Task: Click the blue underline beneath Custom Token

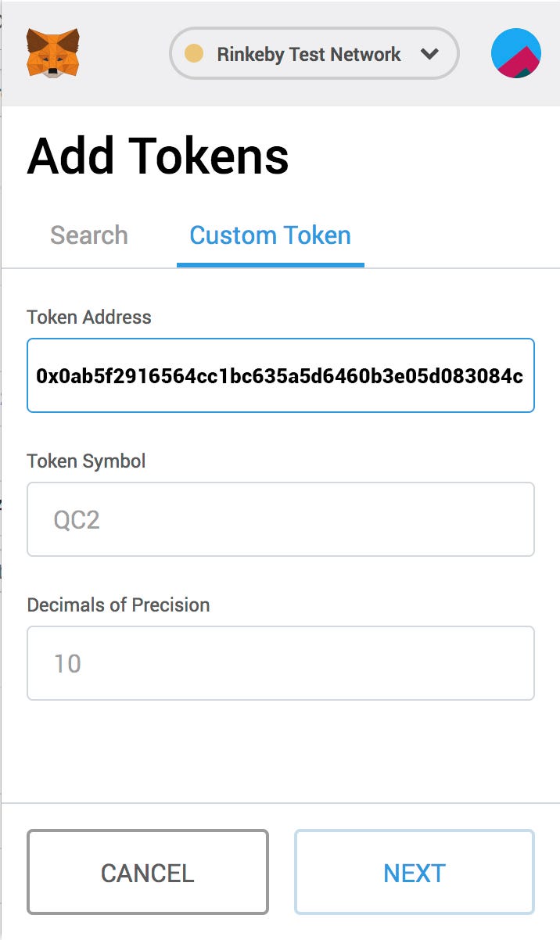Action: coord(270,264)
